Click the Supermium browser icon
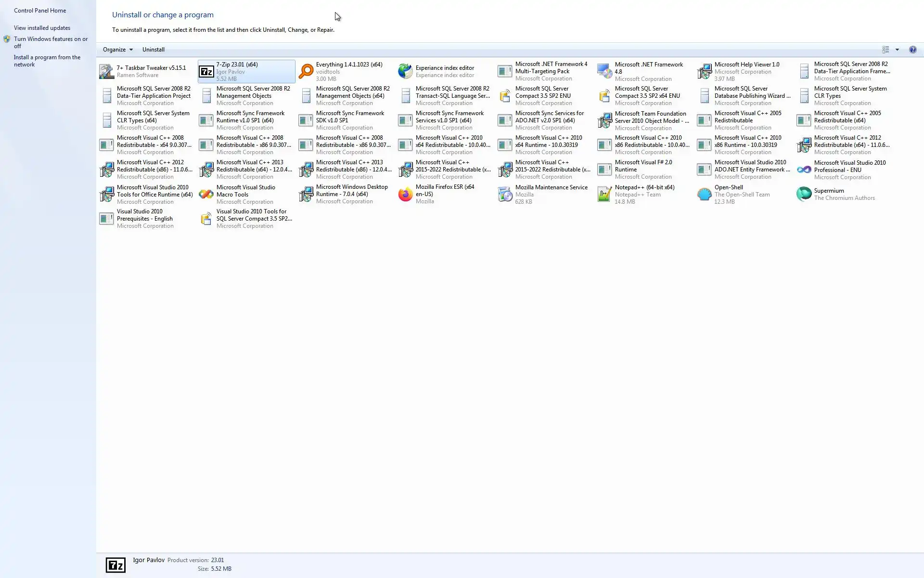924x578 pixels. 804,194
